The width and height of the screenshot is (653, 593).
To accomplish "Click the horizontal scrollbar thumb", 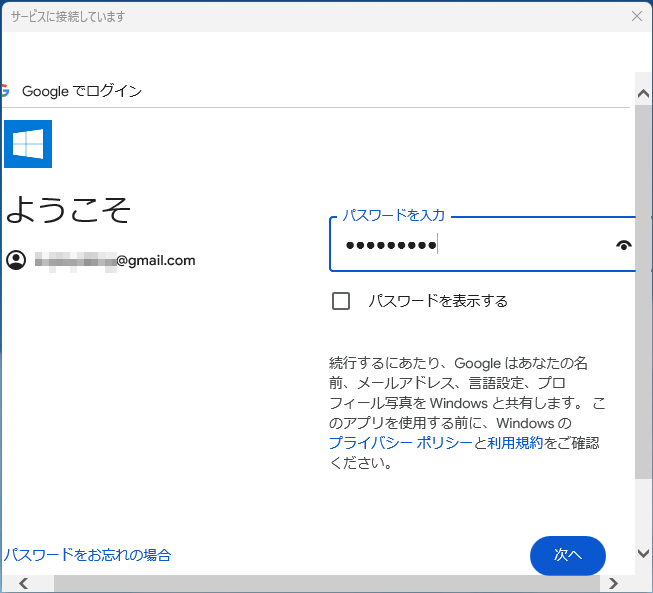I will [327, 583].
